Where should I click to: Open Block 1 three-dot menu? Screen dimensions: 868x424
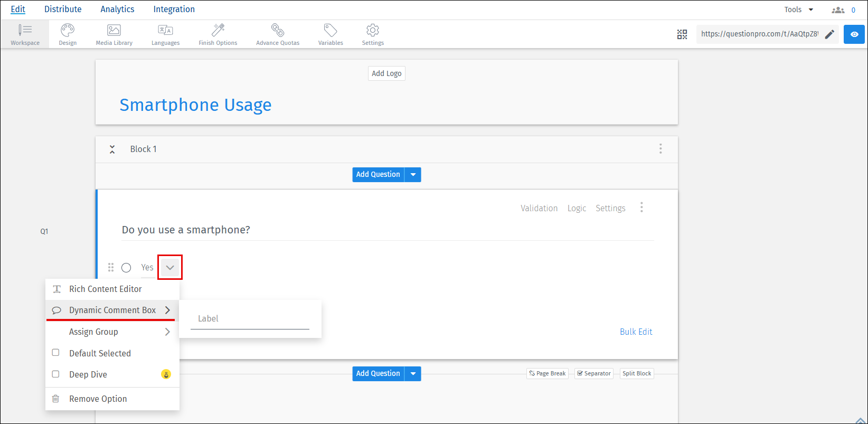pyautogui.click(x=661, y=149)
